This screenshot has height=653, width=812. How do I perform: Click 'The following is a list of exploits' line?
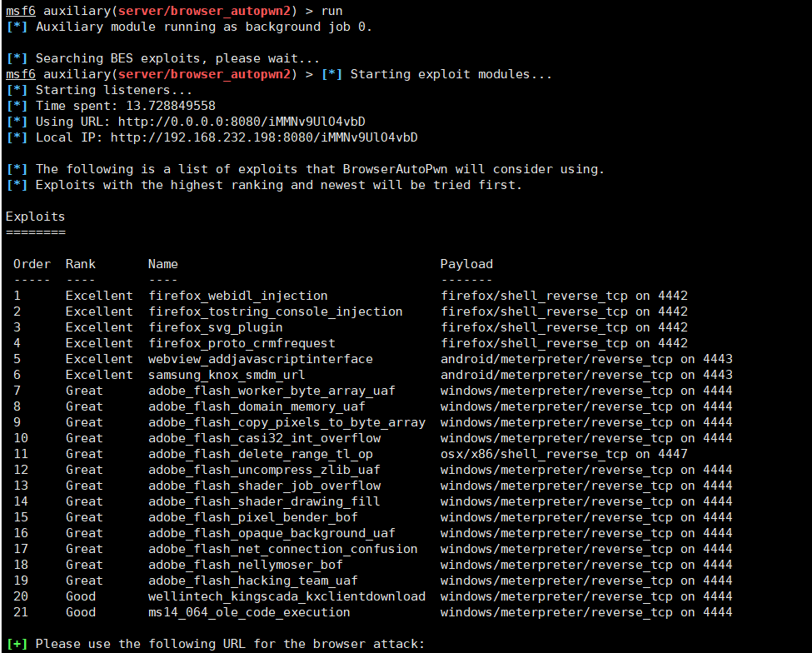point(320,169)
